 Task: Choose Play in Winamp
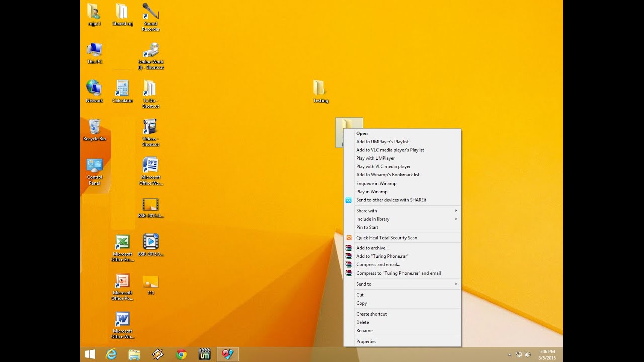click(402, 192)
